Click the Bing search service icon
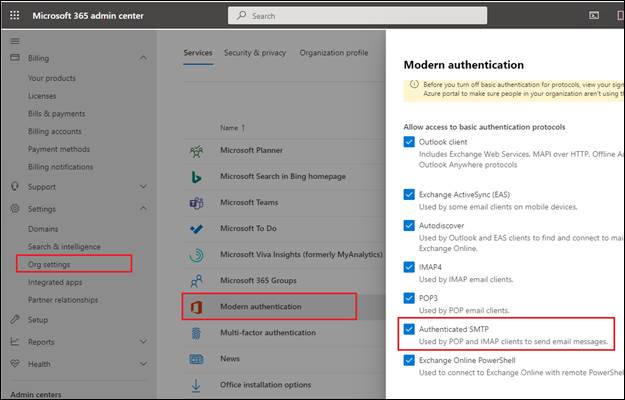The image size is (625, 400). [x=196, y=177]
